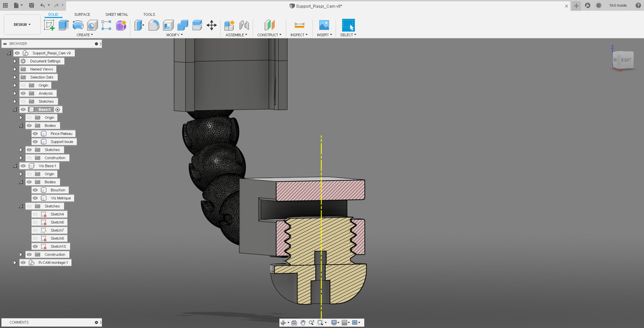Click the Extrude tool icon
The width and height of the screenshot is (644, 328).
(x=64, y=25)
